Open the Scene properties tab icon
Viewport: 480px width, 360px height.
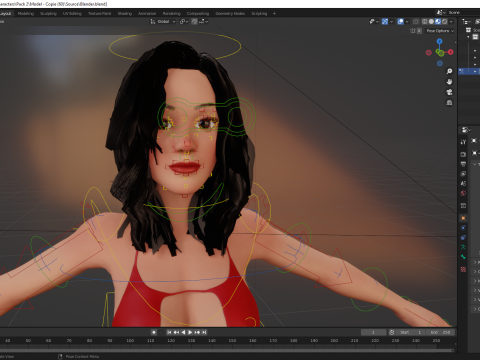click(463, 183)
